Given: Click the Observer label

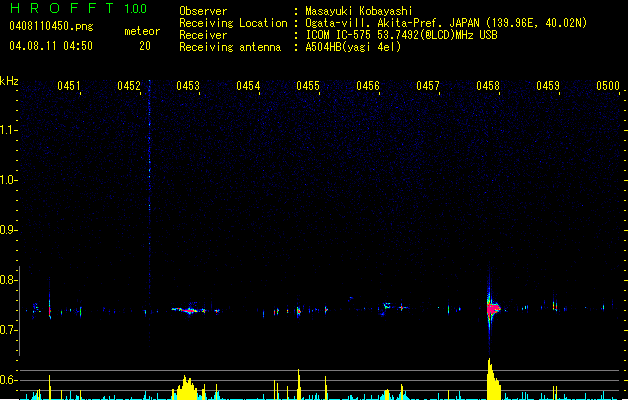Looking at the screenshot, I should point(203,11).
